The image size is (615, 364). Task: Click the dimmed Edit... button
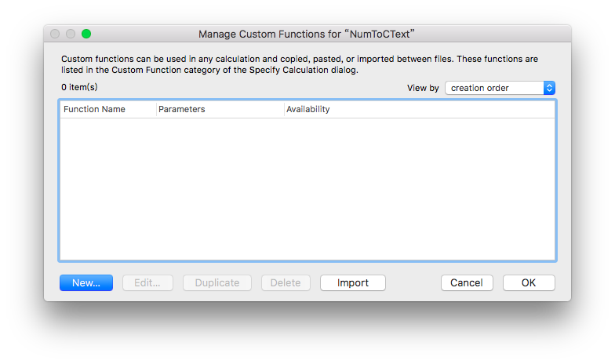147,282
